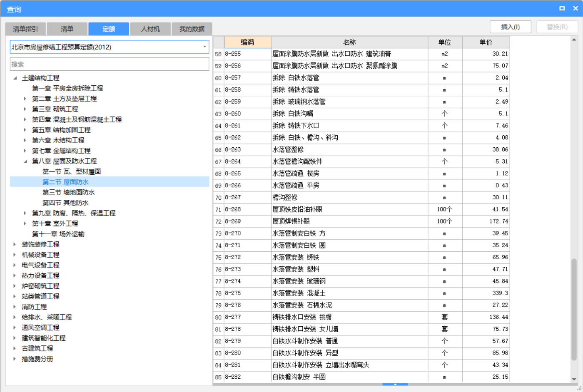Expand 第七章 金属结构工程 node
The width and height of the screenshot is (583, 392).
click(x=25, y=151)
